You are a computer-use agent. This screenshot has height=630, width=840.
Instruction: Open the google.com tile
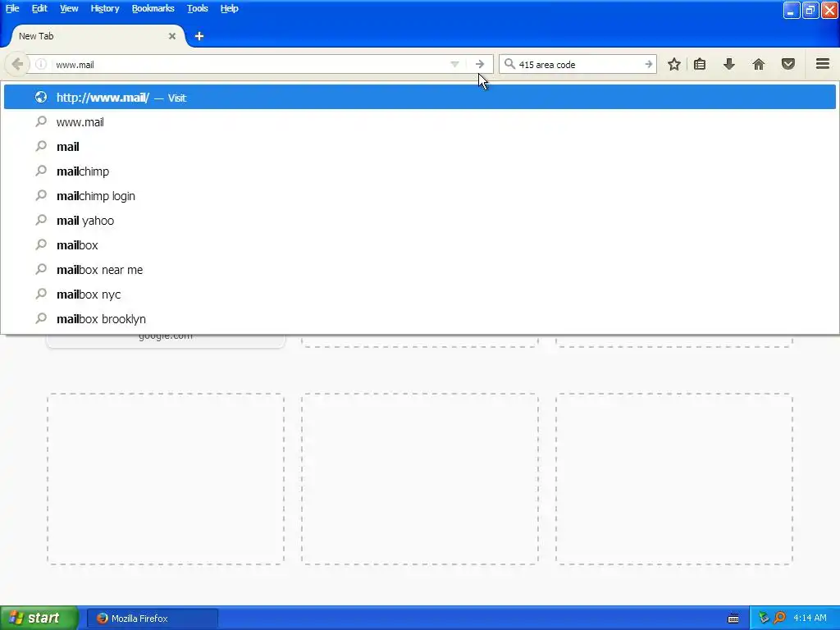pos(166,340)
